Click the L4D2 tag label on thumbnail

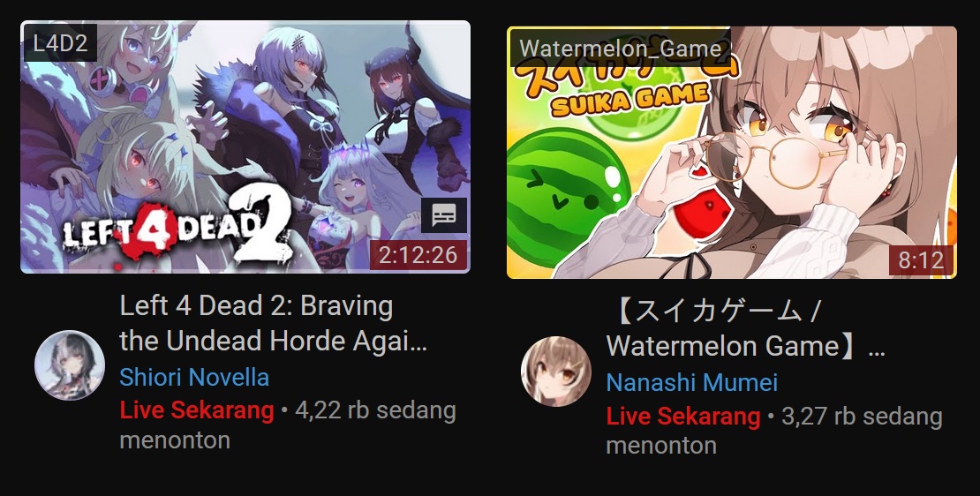tap(60, 43)
